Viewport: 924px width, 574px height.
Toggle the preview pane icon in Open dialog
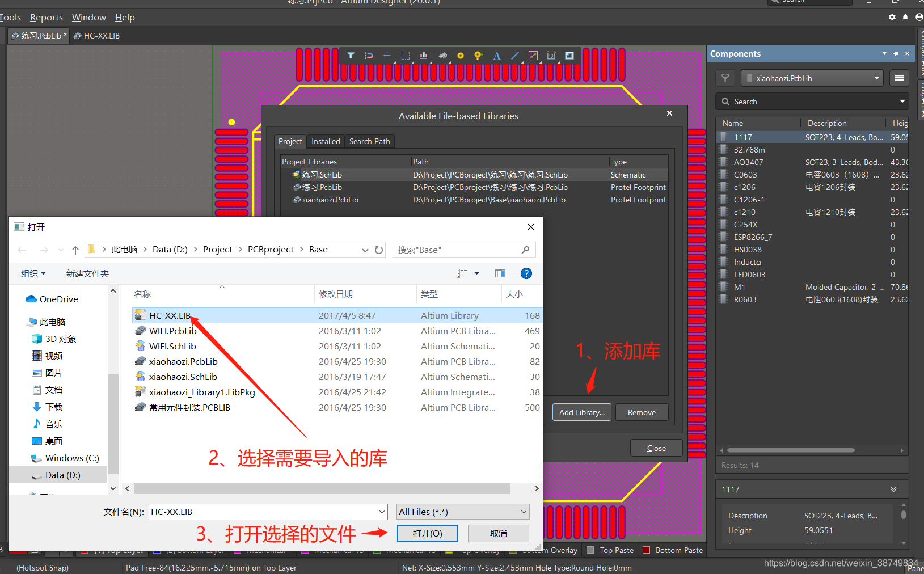pos(500,273)
